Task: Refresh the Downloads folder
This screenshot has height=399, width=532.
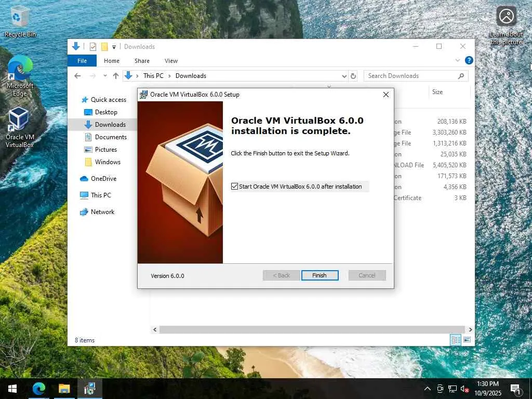Action: 353,76
